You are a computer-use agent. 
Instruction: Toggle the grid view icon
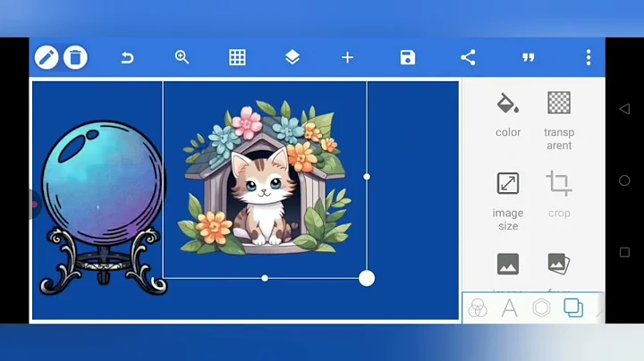237,57
